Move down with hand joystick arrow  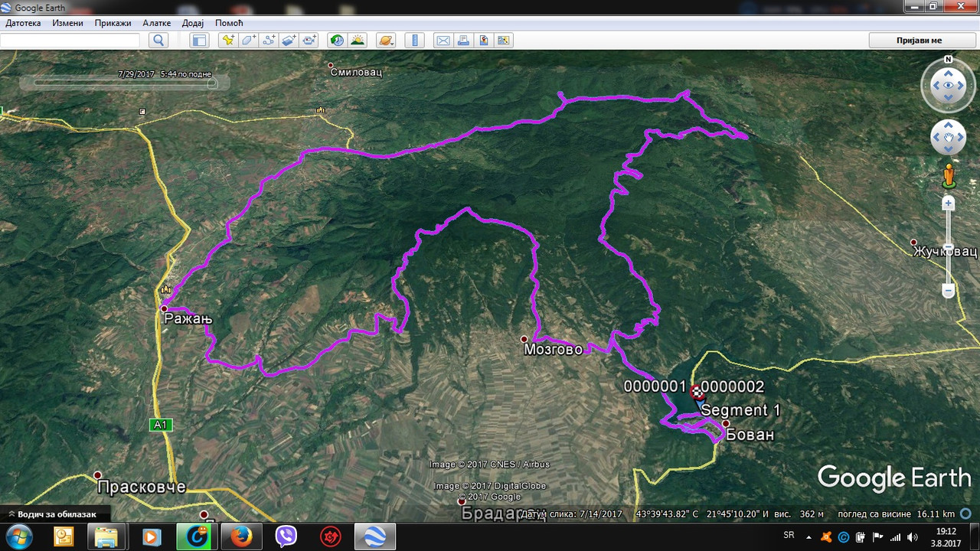coord(949,150)
